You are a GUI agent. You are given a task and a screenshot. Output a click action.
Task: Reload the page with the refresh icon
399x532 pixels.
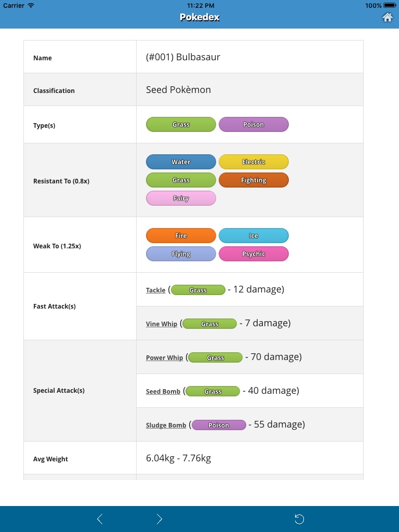(299, 519)
